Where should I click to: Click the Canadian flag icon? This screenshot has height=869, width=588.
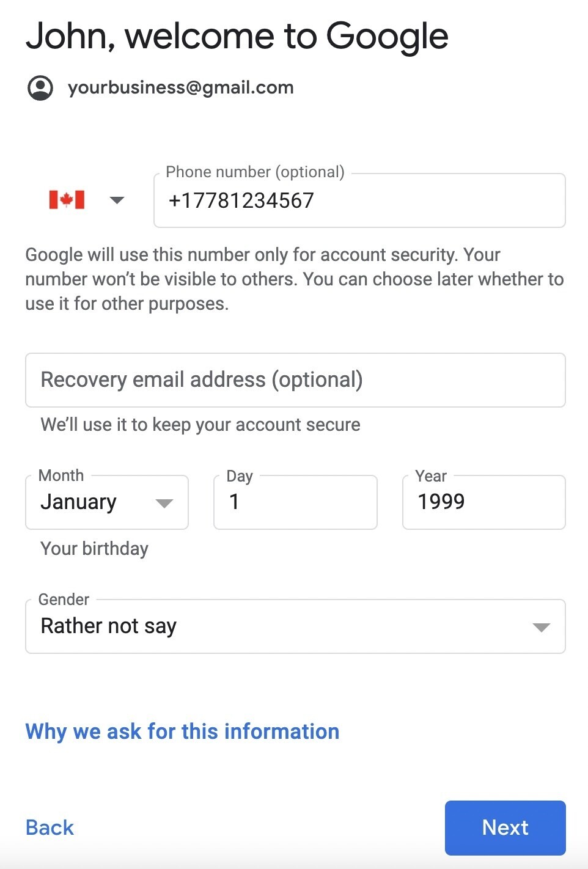coord(67,200)
